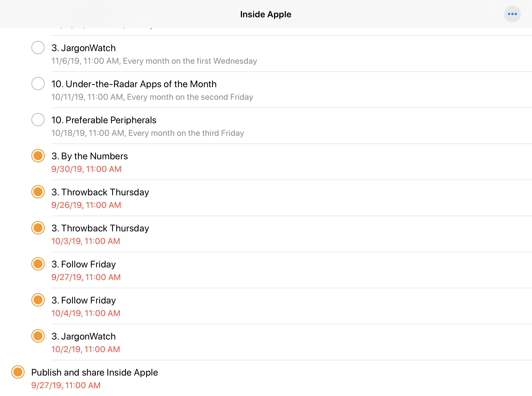Tap the overdue date 10/2/19, 11:00 AM
This screenshot has height=396, width=532.
[x=86, y=349]
